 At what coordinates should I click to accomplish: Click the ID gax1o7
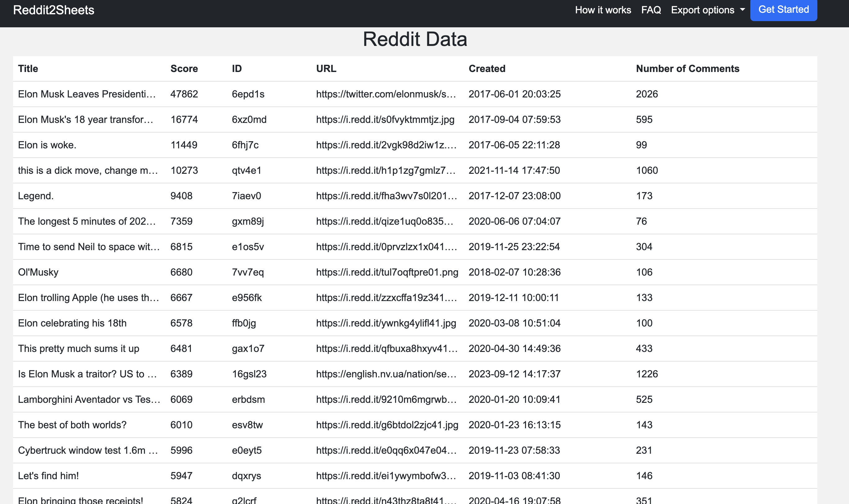click(x=248, y=349)
